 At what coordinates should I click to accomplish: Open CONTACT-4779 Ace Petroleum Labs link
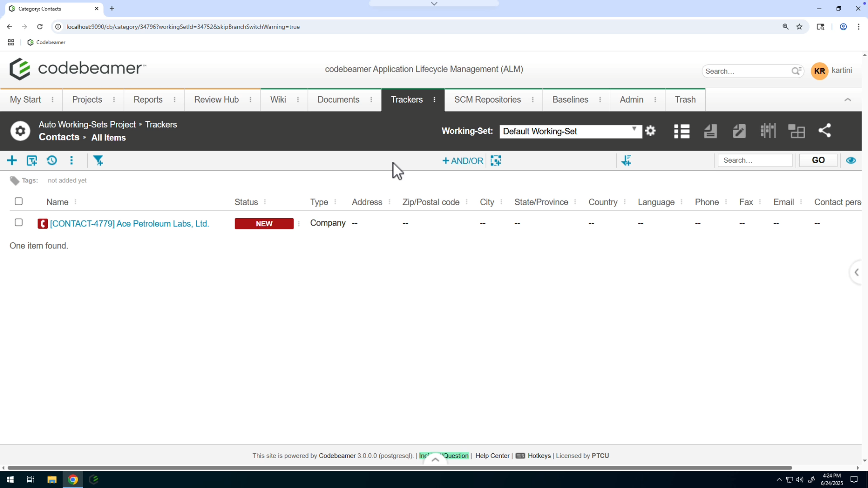pos(129,224)
